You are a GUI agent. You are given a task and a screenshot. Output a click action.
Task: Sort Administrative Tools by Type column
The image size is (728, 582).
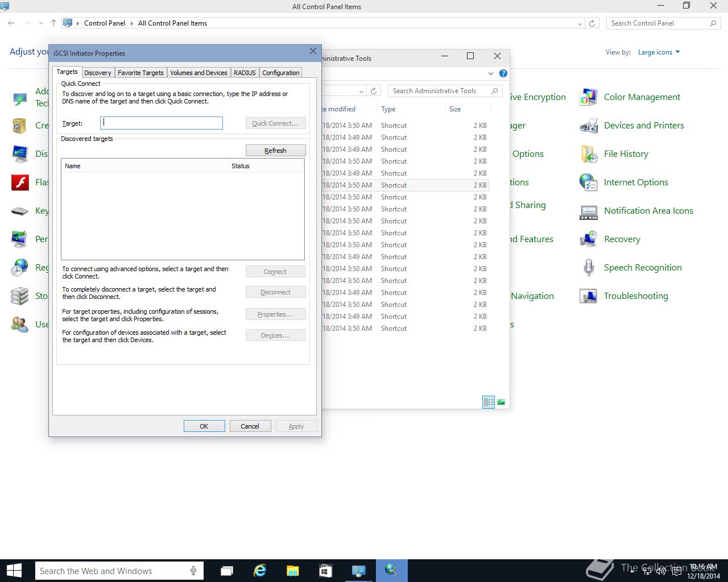click(x=411, y=109)
